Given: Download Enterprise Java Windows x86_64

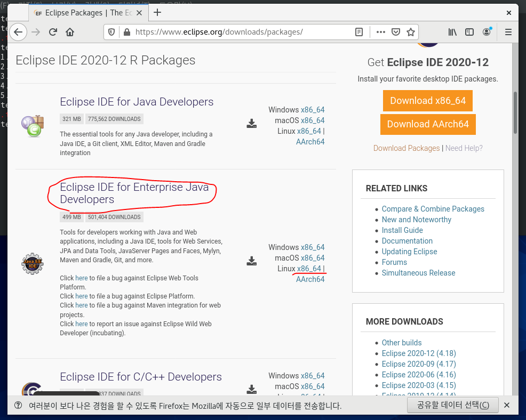Looking at the screenshot, I should (313, 247).
